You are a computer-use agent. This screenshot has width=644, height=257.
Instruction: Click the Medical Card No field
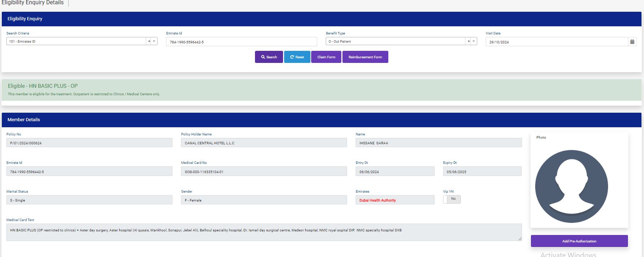click(x=264, y=172)
